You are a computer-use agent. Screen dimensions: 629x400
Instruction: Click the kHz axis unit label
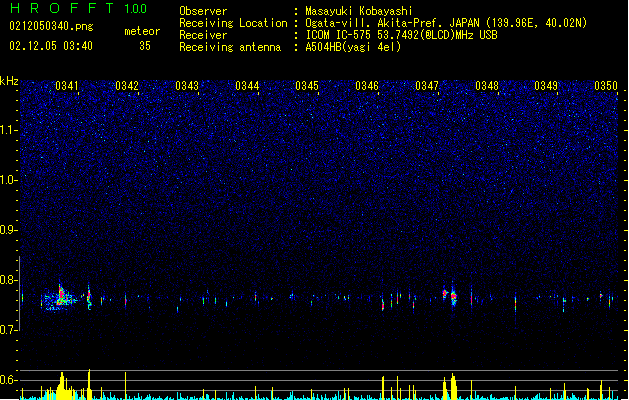coord(9,81)
